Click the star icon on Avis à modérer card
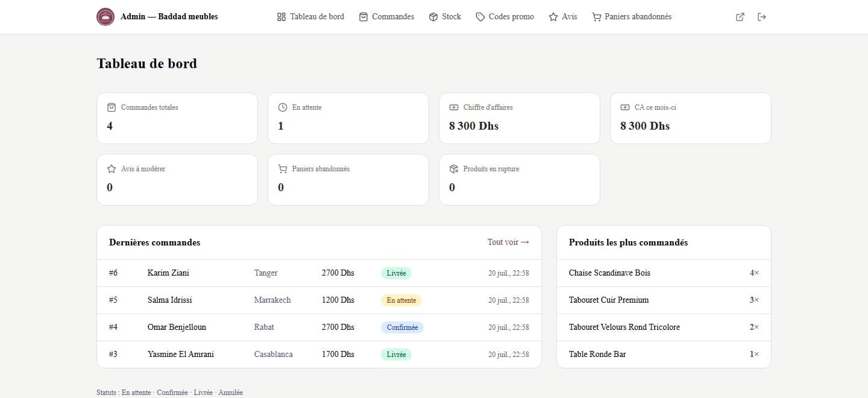868x398 pixels. [x=111, y=169]
